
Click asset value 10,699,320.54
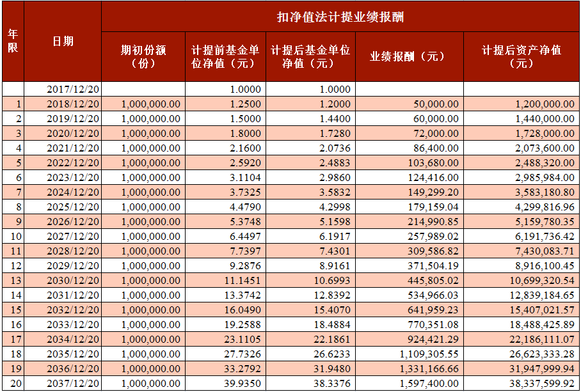521,281
